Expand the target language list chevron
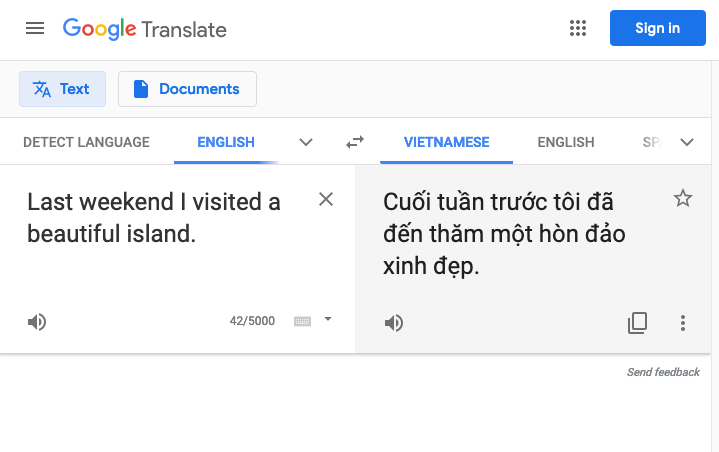 pos(686,142)
